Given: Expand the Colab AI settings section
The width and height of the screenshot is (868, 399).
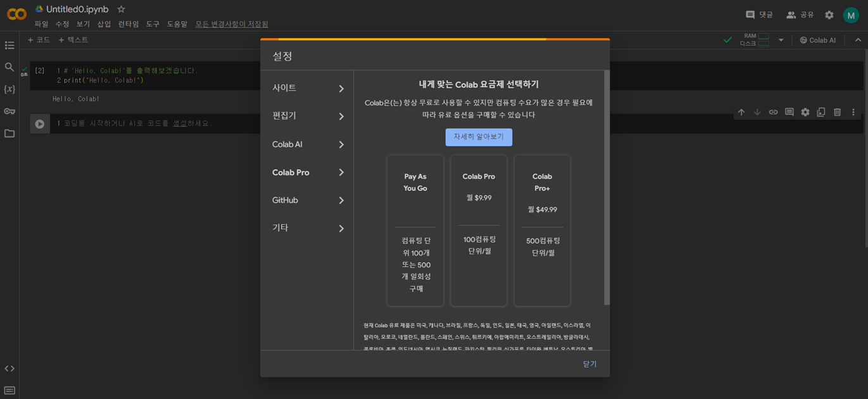Looking at the screenshot, I should (307, 144).
